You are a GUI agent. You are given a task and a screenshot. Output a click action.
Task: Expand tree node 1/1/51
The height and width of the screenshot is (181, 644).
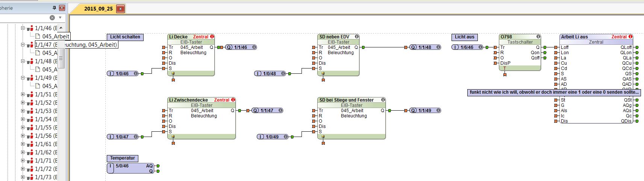[23, 94]
